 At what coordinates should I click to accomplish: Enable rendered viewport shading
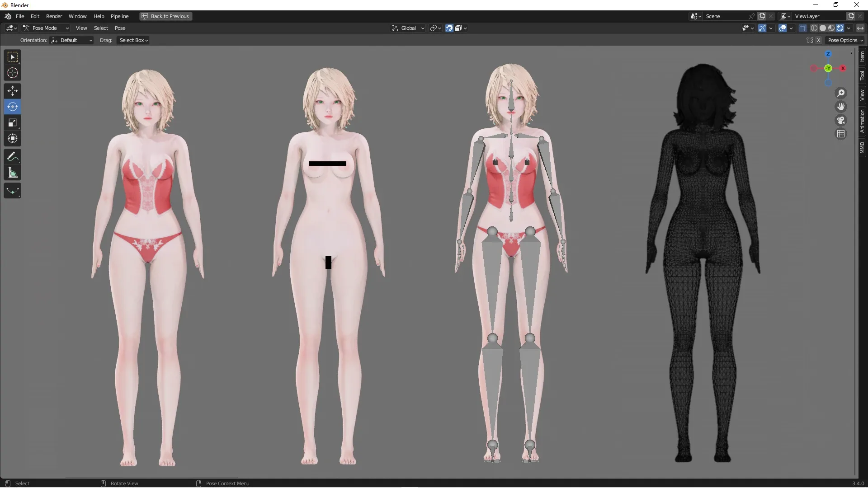coord(840,28)
